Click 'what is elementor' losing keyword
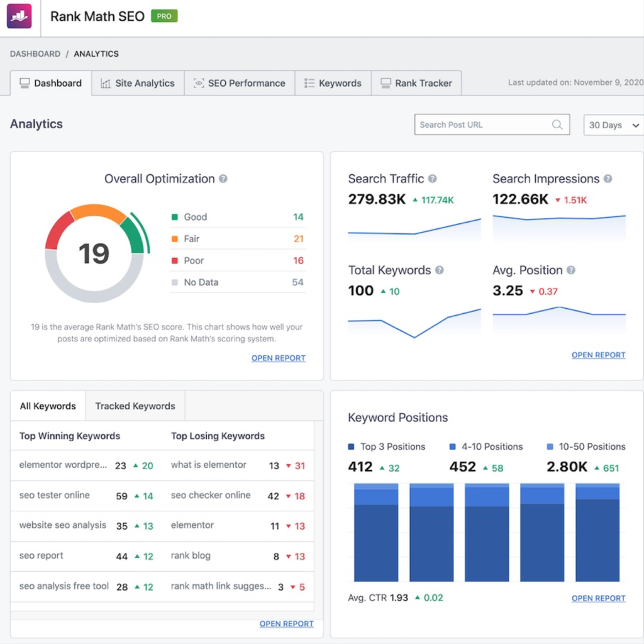This screenshot has width=644, height=644. tap(208, 465)
